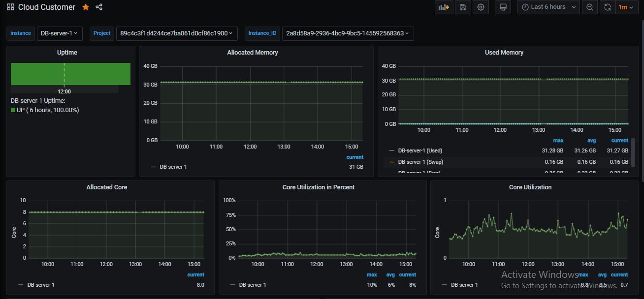Open the Used Memory panel title menu
This screenshot has width=644, height=299.
pyautogui.click(x=504, y=53)
